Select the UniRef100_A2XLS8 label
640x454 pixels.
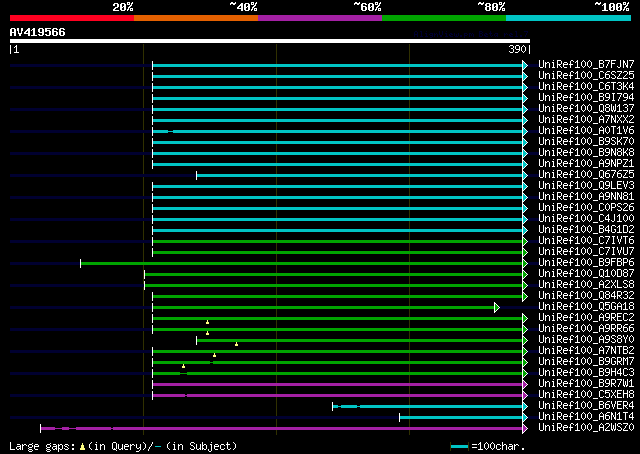point(586,285)
